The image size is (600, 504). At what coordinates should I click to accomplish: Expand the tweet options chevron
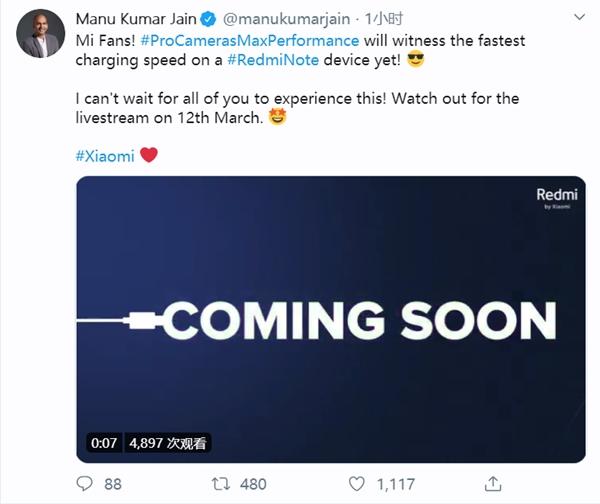(x=580, y=17)
